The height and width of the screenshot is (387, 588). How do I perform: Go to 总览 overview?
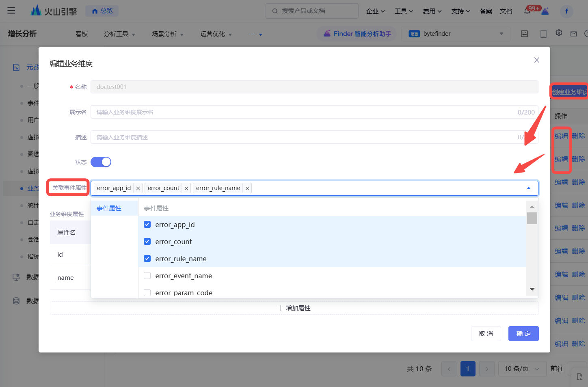pos(102,11)
